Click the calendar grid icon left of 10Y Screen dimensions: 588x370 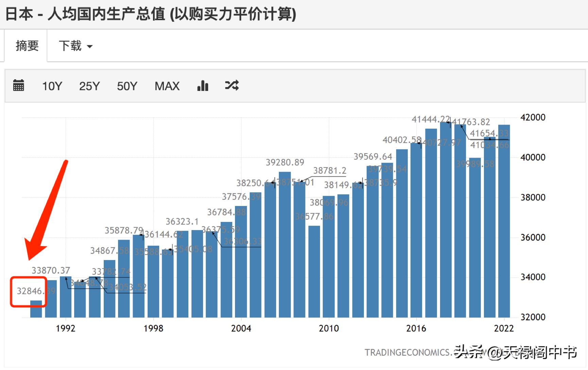pyautogui.click(x=19, y=85)
